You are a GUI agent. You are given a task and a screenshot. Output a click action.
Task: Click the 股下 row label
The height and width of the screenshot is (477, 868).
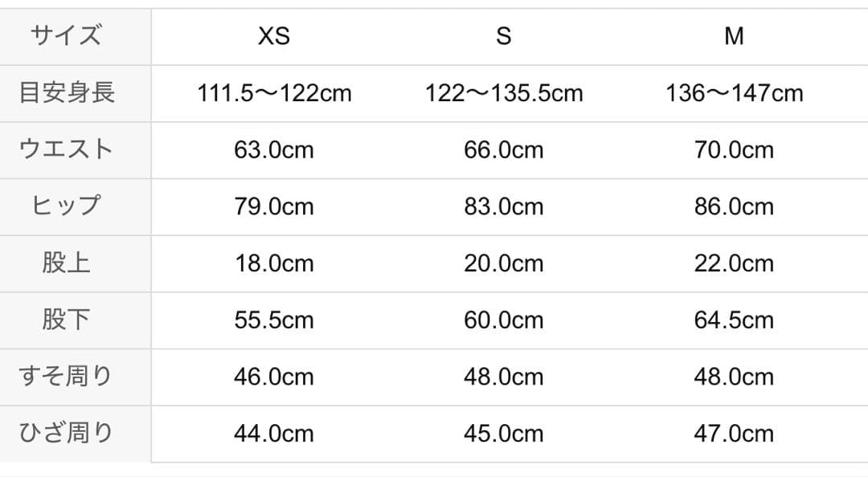click(x=67, y=320)
